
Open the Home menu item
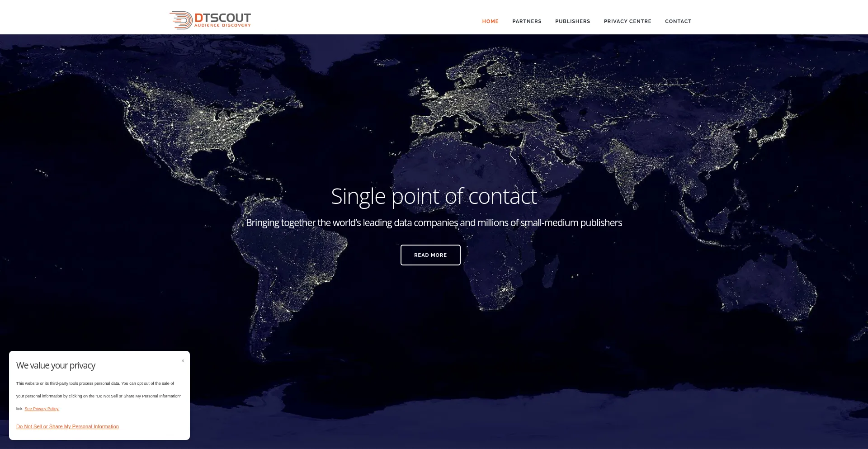[x=490, y=21]
